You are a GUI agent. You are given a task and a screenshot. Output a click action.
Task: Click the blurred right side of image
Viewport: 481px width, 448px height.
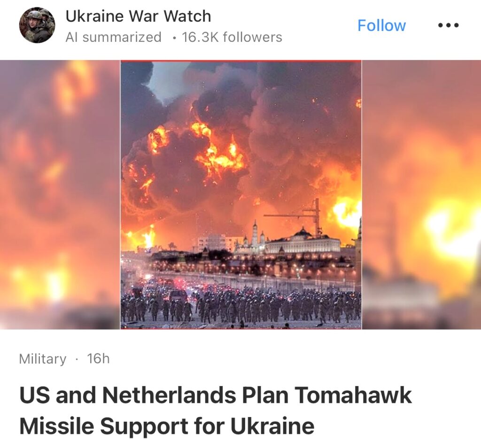(x=421, y=195)
